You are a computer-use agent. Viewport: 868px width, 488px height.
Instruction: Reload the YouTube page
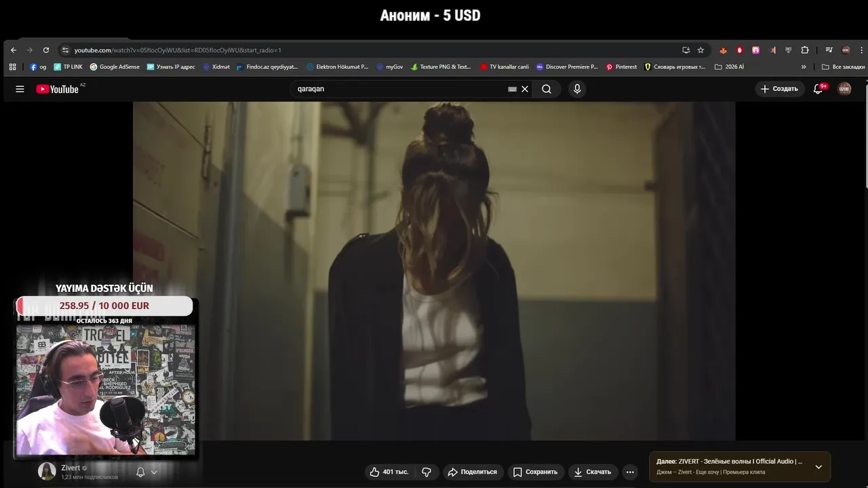(x=46, y=50)
